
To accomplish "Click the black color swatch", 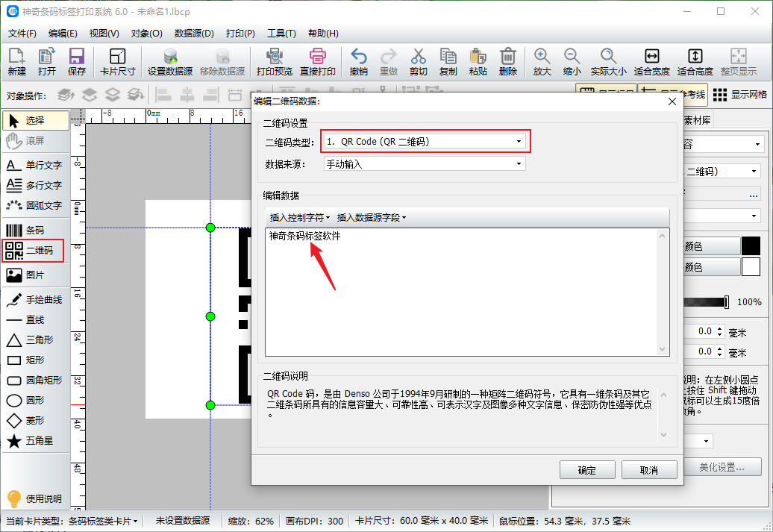I will pos(750,246).
